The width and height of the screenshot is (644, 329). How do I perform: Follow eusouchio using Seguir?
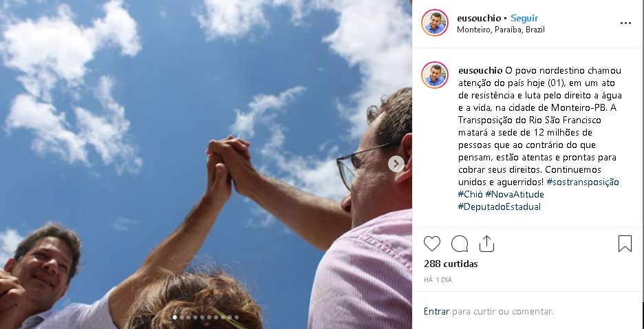[x=524, y=18]
